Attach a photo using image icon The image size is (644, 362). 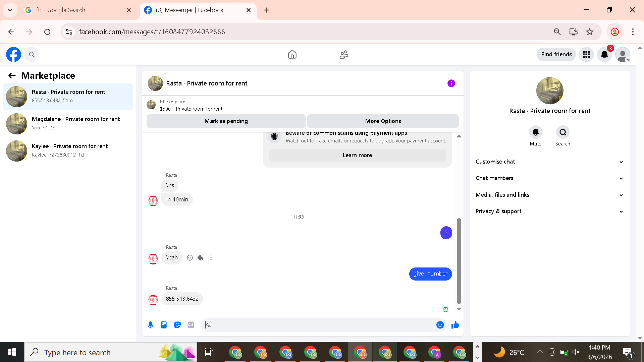[x=164, y=325]
